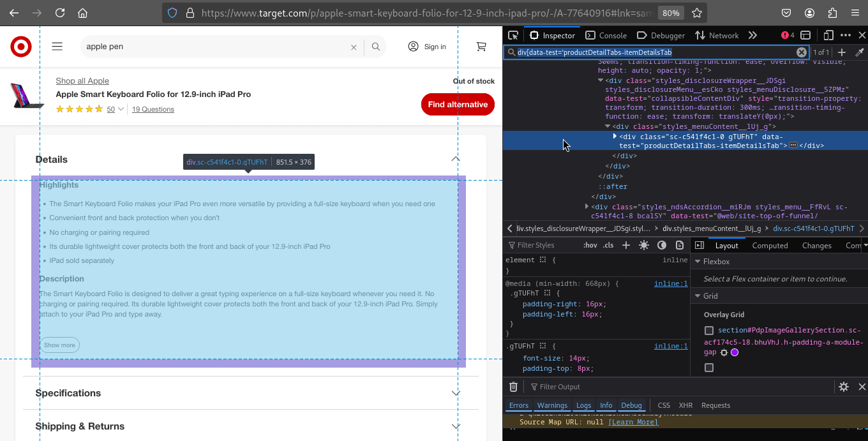
Task: Open Firefox Pocket save icon
Action: coord(787,13)
